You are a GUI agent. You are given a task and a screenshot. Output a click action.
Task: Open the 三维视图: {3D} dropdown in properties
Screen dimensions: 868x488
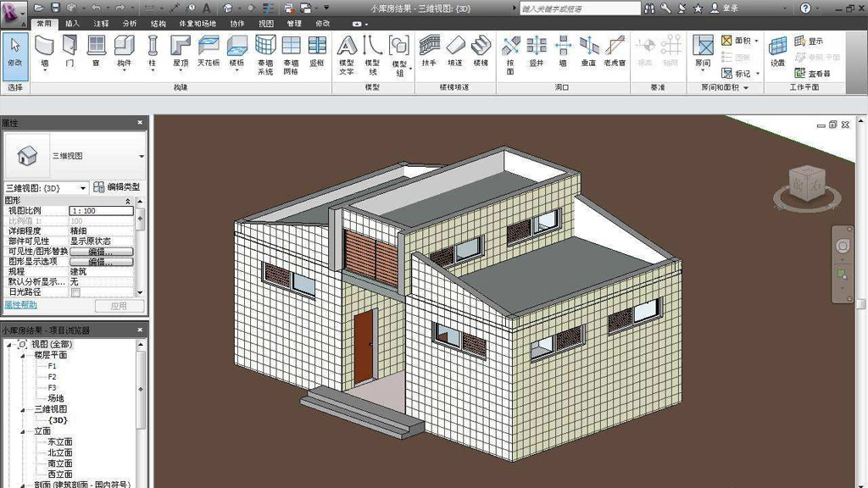83,188
